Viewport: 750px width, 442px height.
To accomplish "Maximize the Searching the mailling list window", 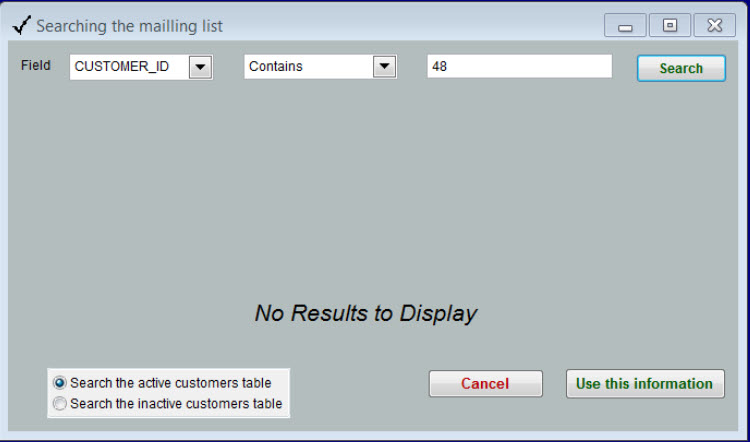I will (x=670, y=25).
